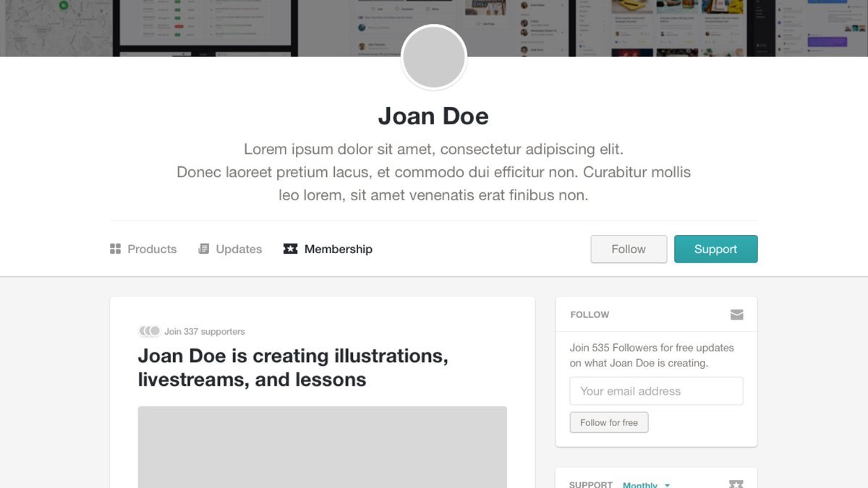Screen dimensions: 868x488
Task: Click the cover banner image at top
Action: [217, 27]
